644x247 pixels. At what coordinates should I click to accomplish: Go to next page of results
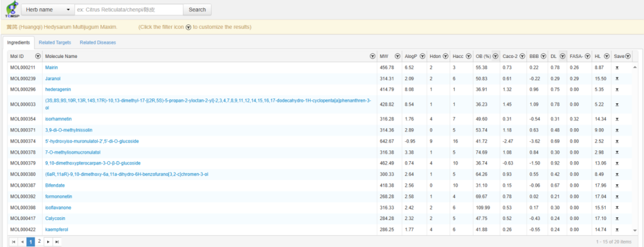click(48, 242)
